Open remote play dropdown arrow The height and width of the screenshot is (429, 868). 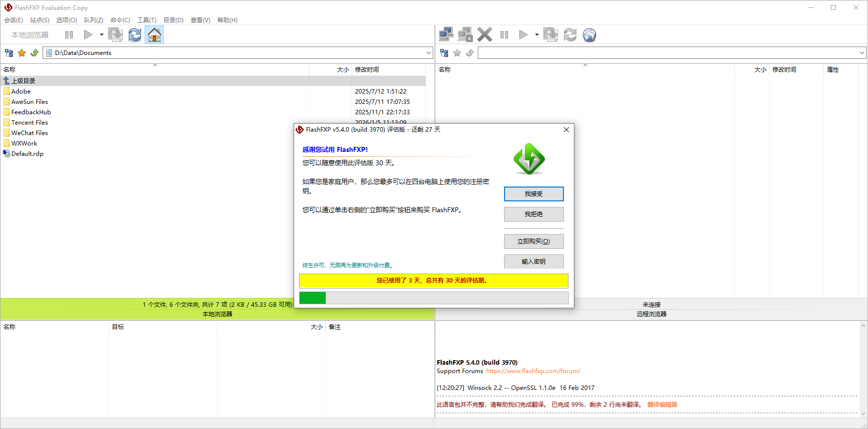click(537, 35)
